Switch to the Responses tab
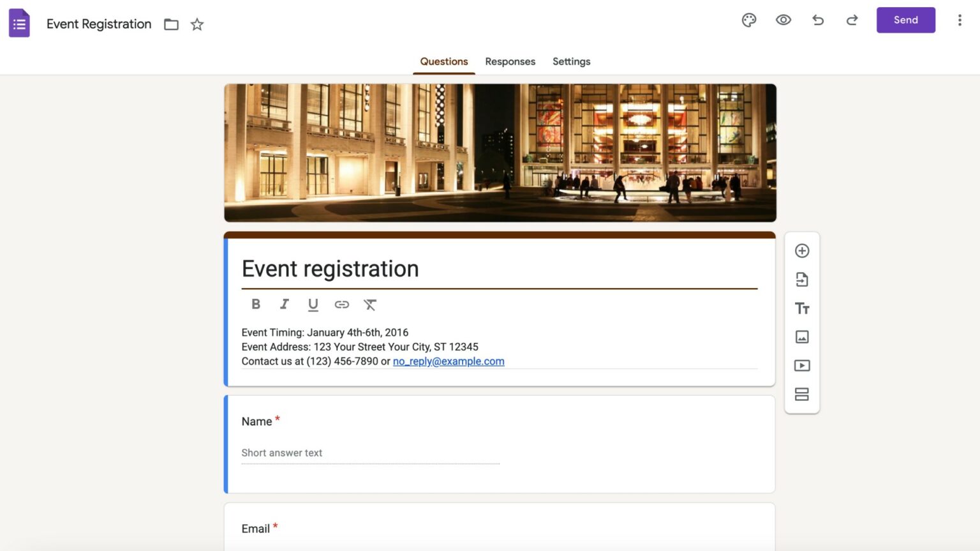The image size is (980, 551). [510, 61]
